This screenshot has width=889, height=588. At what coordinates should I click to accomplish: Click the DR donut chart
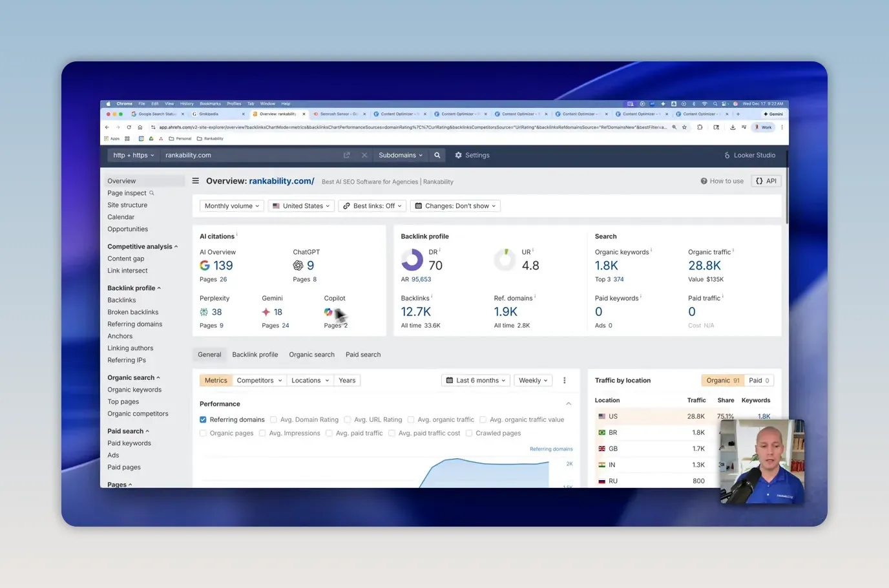(x=412, y=260)
